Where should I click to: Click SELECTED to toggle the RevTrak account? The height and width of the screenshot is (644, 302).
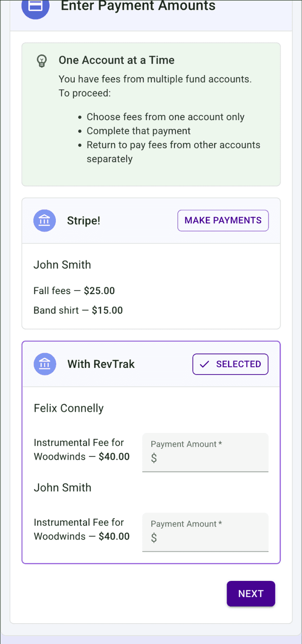click(x=230, y=364)
